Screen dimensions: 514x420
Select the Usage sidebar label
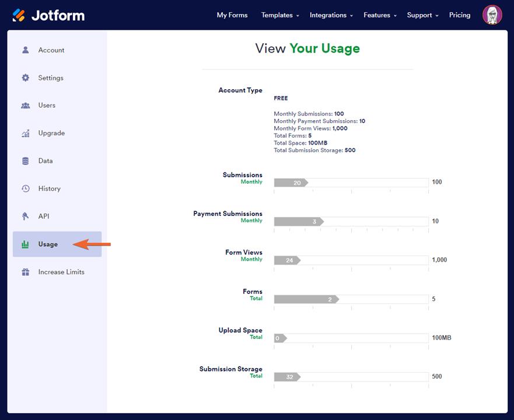click(x=48, y=244)
